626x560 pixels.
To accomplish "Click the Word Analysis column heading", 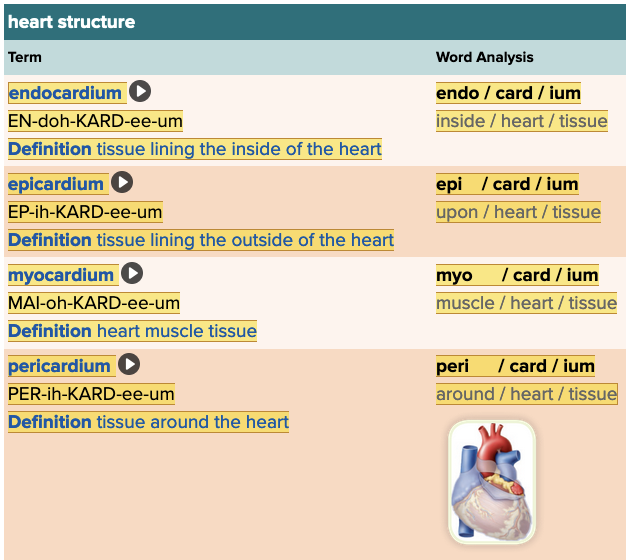I will pyautogui.click(x=484, y=57).
